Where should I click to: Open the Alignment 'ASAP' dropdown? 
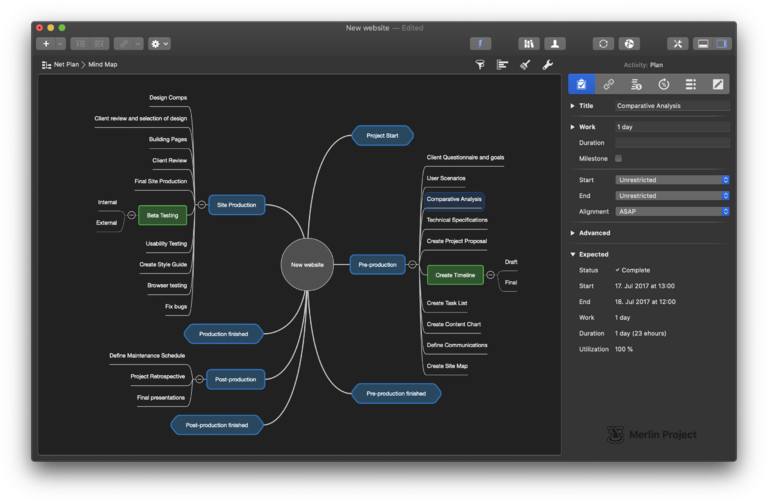tap(672, 211)
